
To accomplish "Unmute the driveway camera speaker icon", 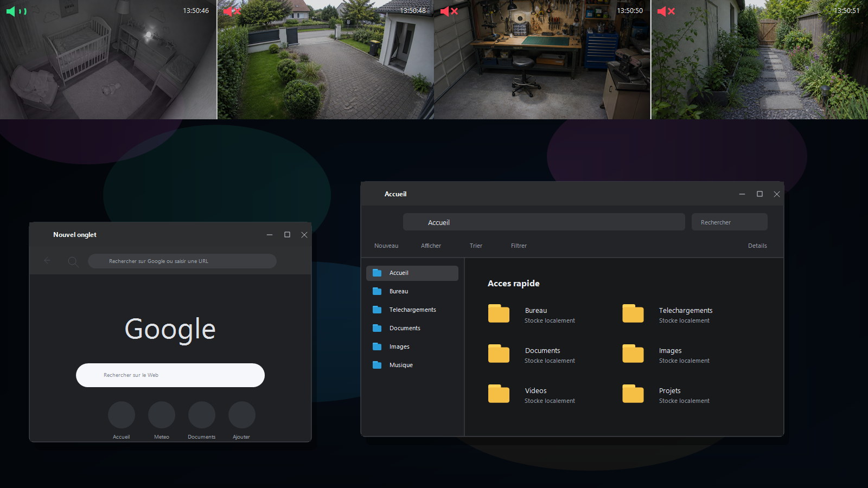I will coord(232,11).
